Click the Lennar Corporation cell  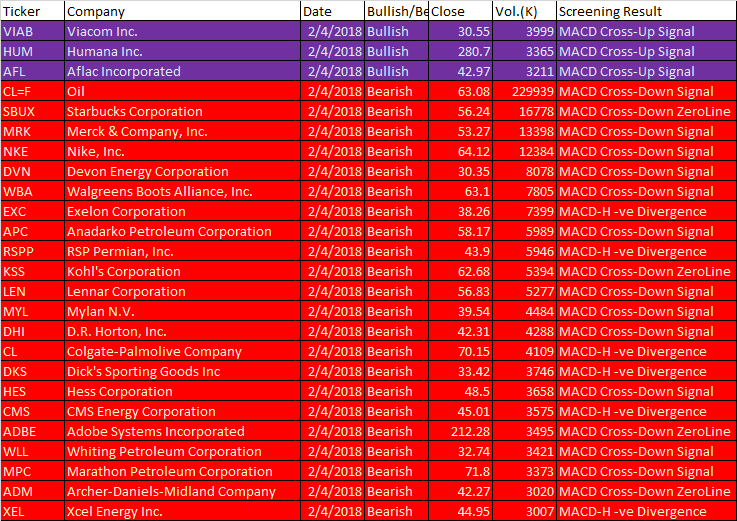click(x=182, y=292)
